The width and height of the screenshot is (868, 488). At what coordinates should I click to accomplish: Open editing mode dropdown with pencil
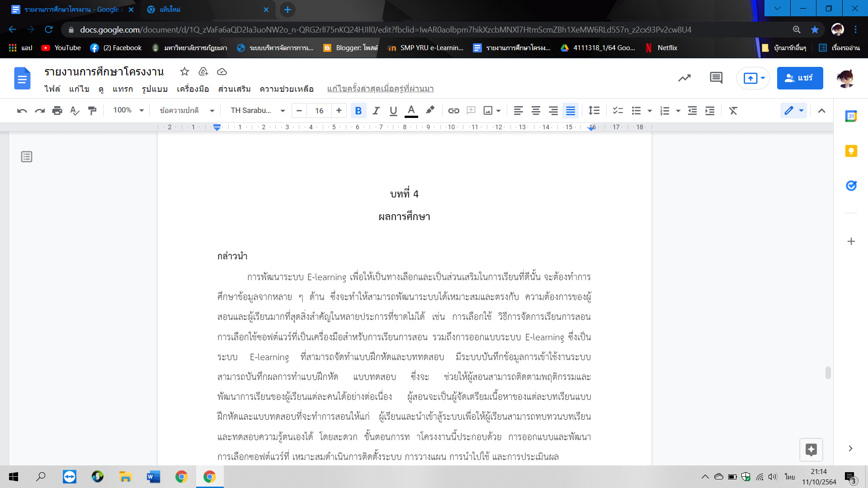(793, 111)
